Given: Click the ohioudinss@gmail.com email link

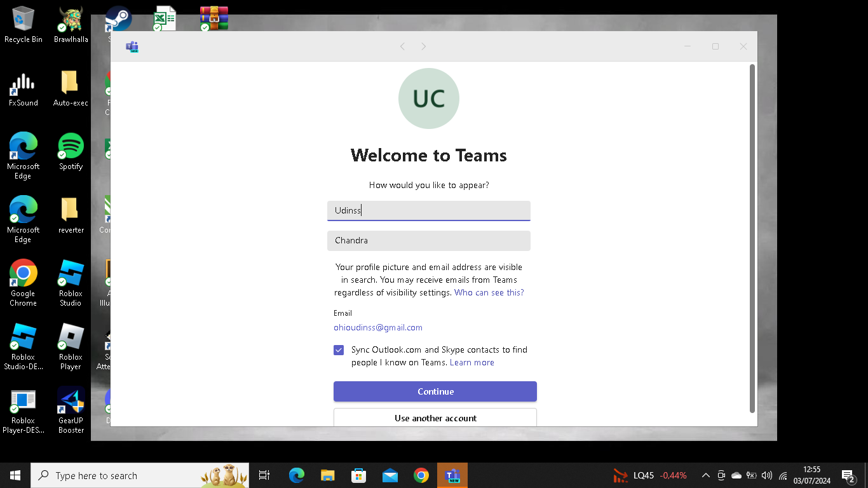Looking at the screenshot, I should pos(378,328).
